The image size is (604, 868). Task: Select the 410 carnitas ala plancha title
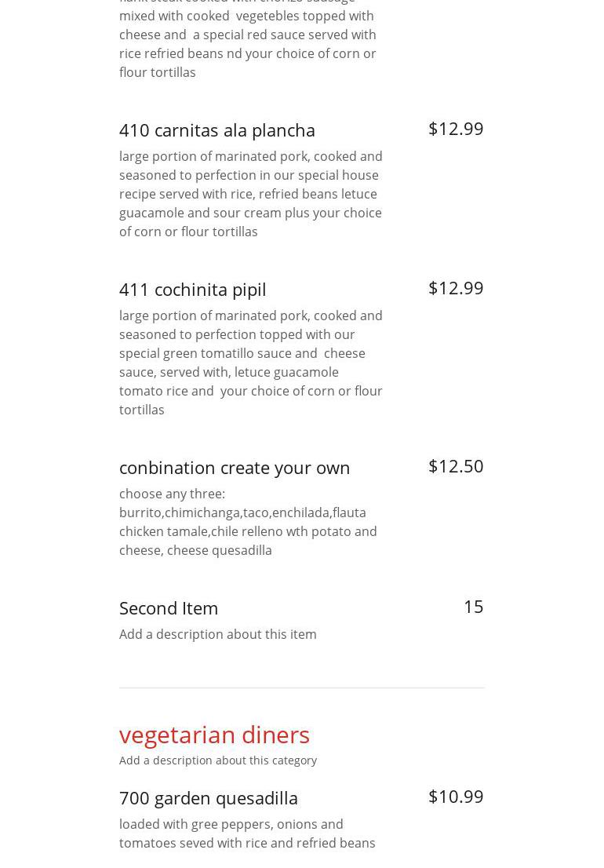point(217,129)
